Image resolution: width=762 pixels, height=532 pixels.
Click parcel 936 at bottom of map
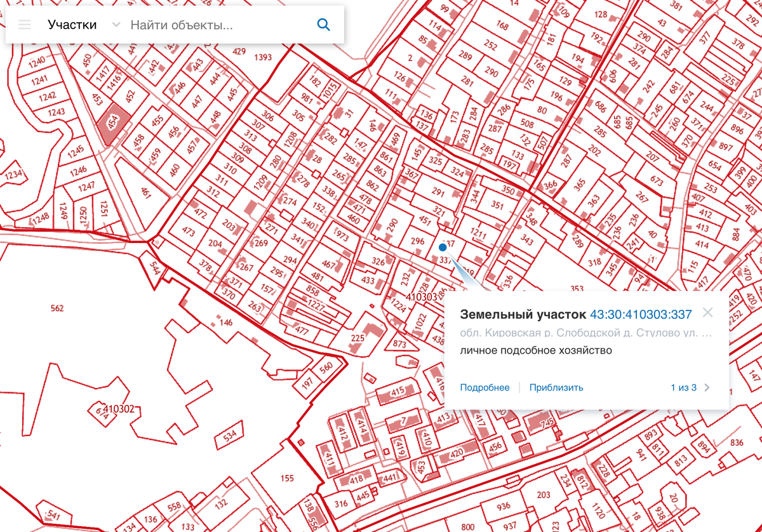pyautogui.click(x=504, y=507)
